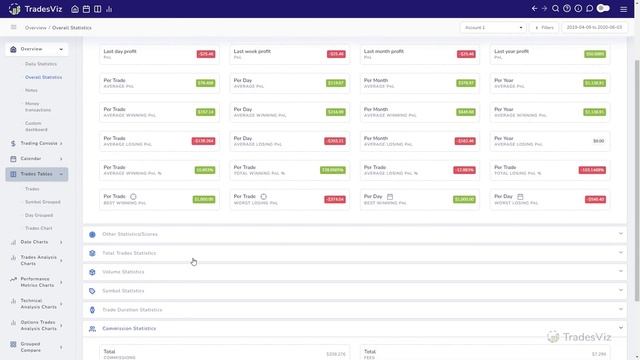Click the Last day profit value badge
Screen dimensions: 640x360
pos(206,54)
